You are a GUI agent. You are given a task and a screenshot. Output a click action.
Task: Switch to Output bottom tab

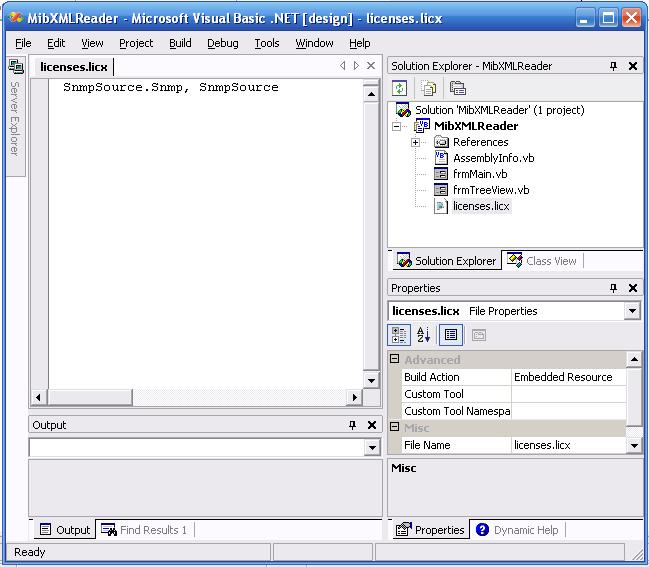(65, 530)
